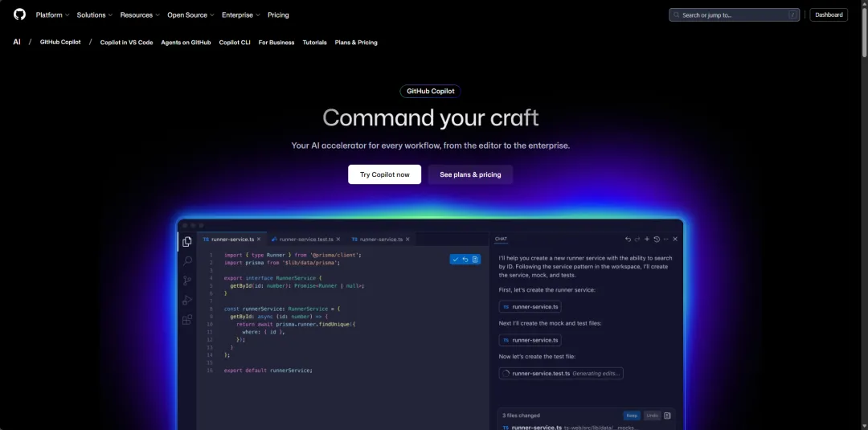
Task: Click the file icon beside the Undo button
Action: [667, 416]
